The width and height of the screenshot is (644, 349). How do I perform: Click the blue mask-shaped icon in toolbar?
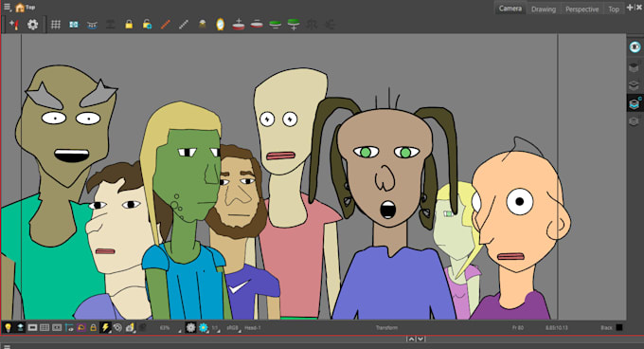pyautogui.click(x=92, y=25)
